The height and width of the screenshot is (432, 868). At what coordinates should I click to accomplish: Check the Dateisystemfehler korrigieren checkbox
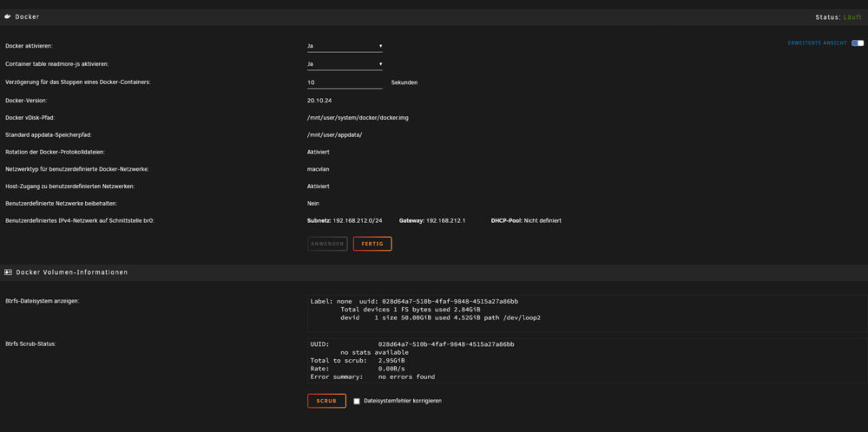tap(357, 401)
